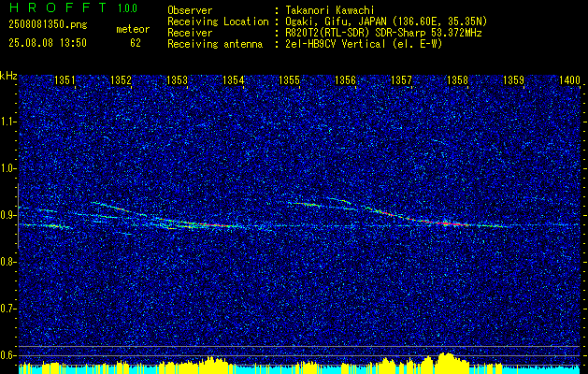Click the kHz axis unit label
Screen dimensions: 588x374
[8, 76]
